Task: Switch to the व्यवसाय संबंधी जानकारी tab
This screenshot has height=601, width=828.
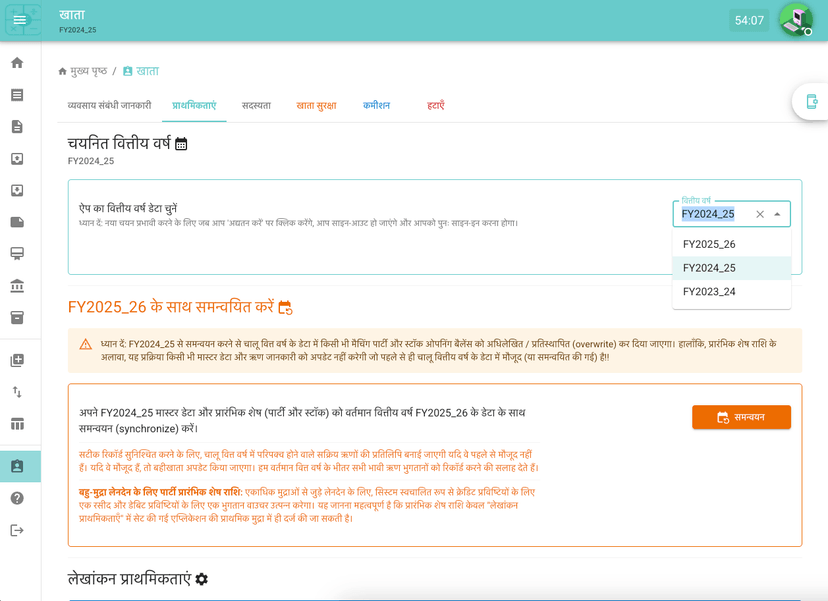Action: [109, 105]
